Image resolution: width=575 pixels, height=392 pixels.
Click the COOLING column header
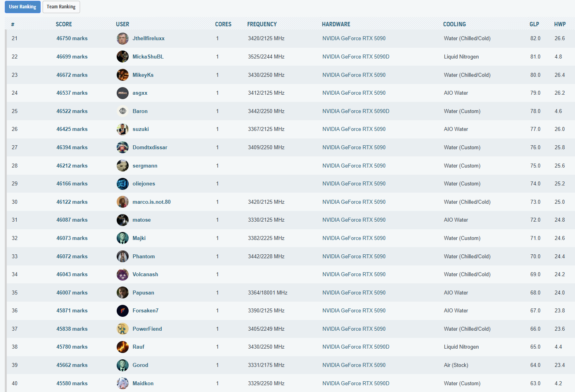click(454, 24)
